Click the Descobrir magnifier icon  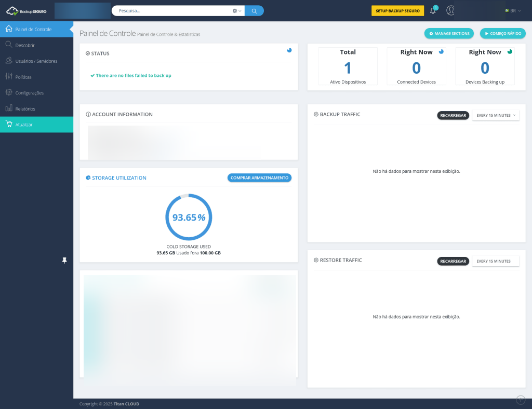pyautogui.click(x=9, y=45)
